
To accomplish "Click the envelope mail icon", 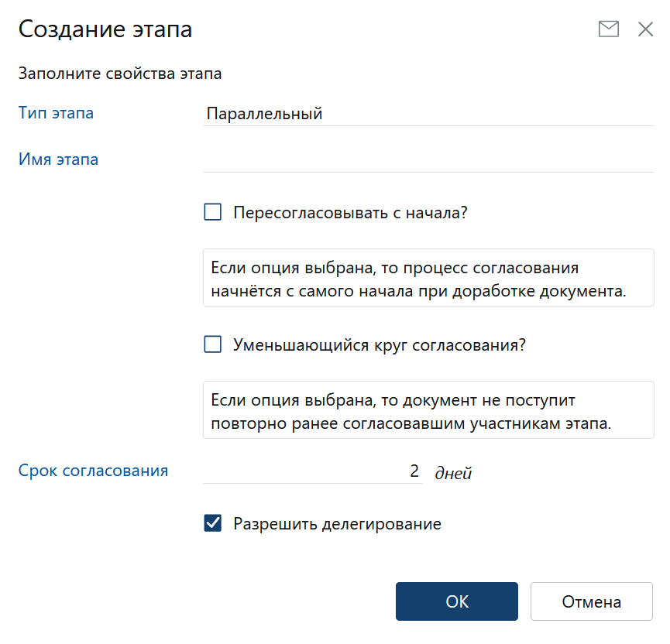I will [x=609, y=29].
